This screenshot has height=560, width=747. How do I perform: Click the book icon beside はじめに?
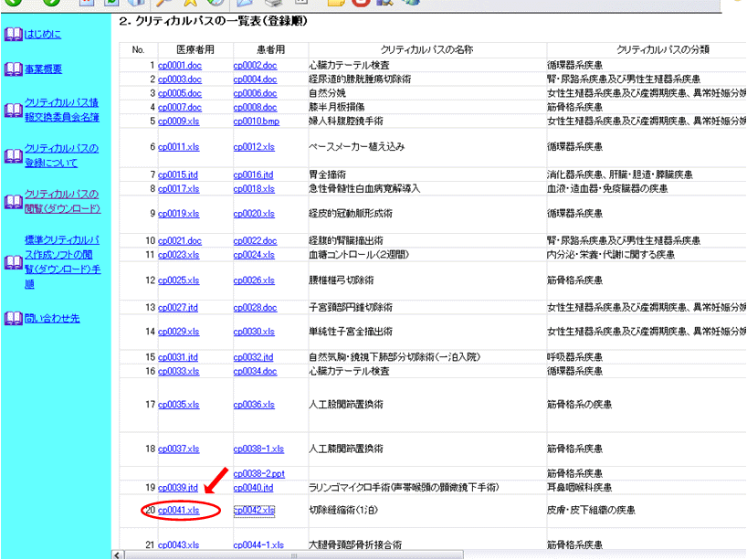coord(13,36)
